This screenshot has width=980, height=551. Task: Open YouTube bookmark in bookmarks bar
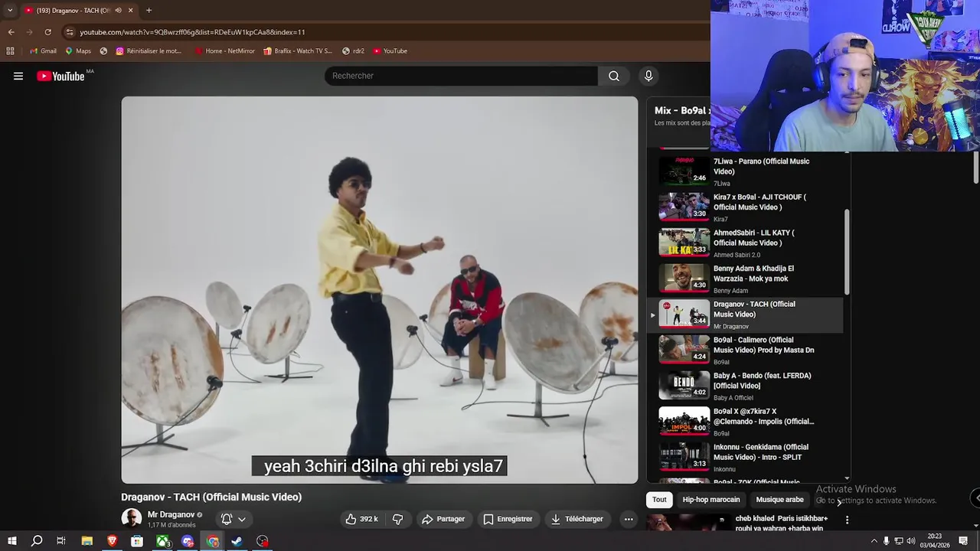click(x=390, y=51)
